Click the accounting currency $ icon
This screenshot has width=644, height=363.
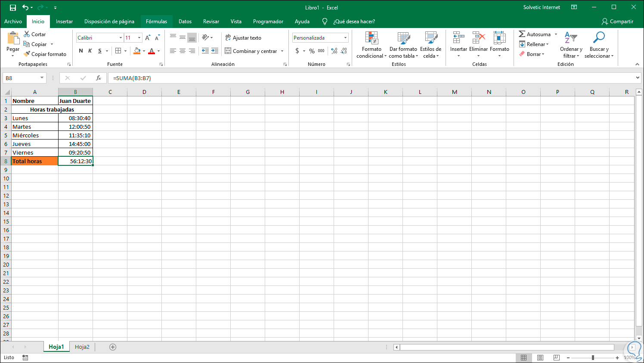(x=297, y=51)
